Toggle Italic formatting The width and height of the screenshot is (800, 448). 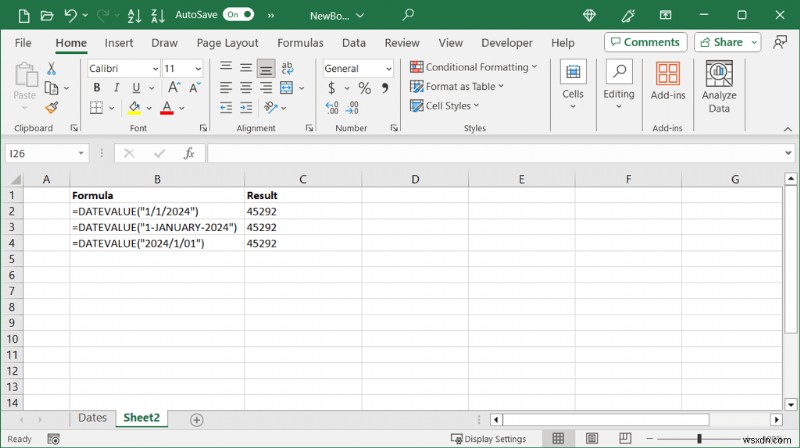tap(116, 88)
